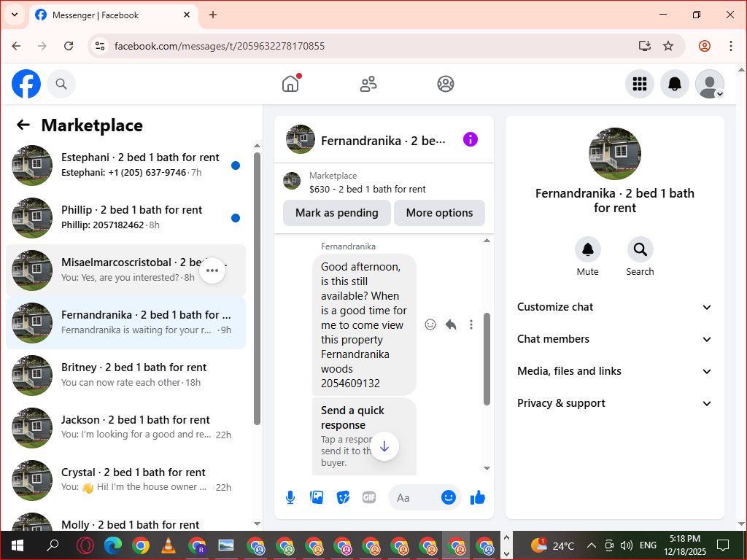Viewport: 747px width, 560px height.
Task: Open Microsoft Edge from the taskbar
Action: [113, 545]
